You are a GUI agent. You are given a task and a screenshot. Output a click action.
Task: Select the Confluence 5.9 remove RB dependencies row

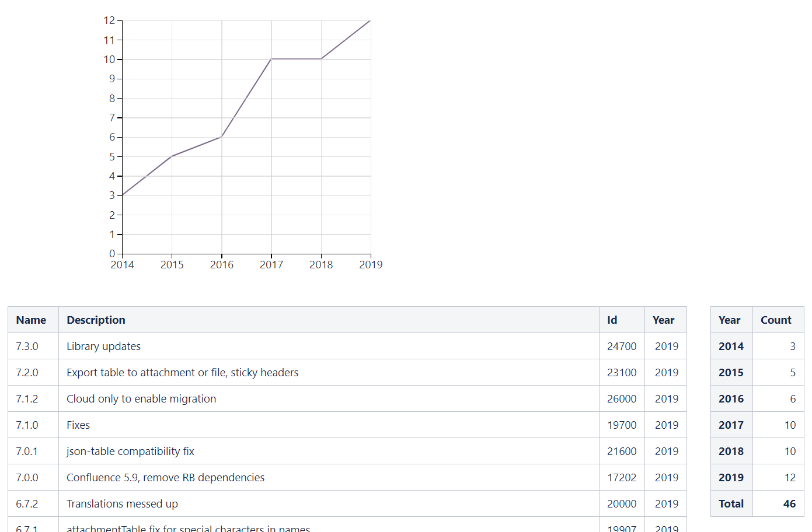165,477
